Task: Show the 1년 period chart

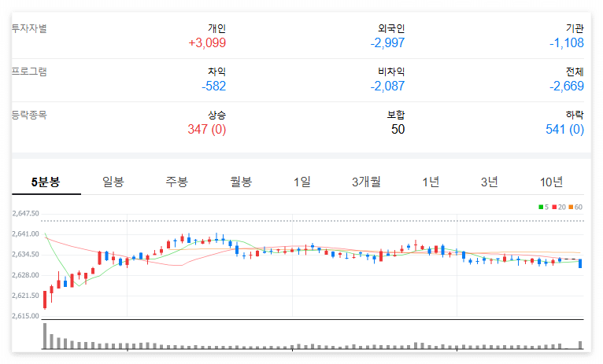Action: [x=431, y=182]
